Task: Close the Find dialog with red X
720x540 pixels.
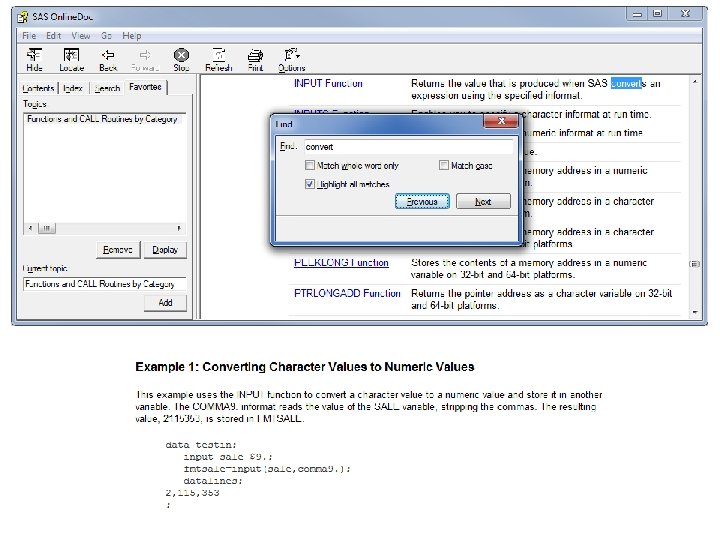Action: pos(501,121)
